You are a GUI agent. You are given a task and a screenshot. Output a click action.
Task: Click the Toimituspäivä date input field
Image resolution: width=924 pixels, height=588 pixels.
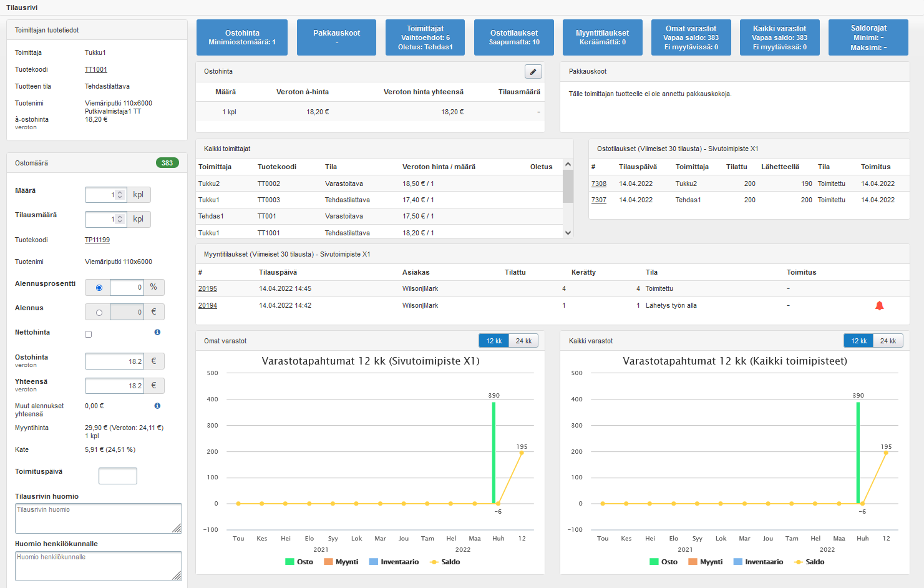(118, 476)
